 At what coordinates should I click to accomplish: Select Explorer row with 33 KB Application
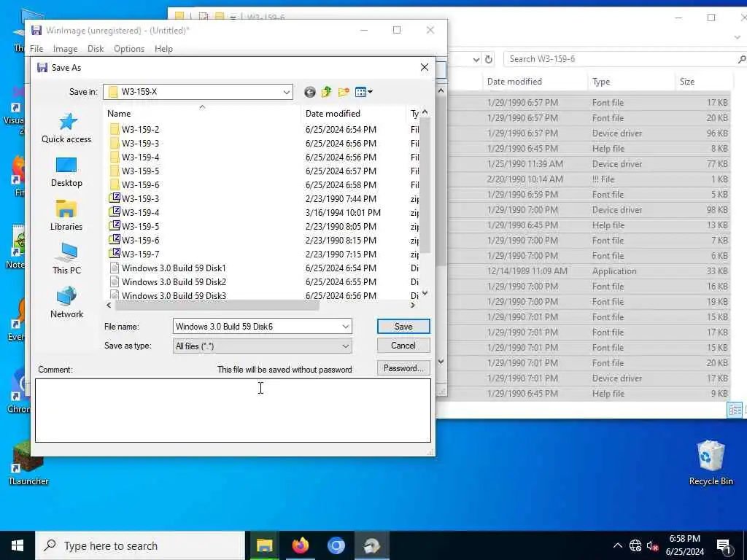589,271
